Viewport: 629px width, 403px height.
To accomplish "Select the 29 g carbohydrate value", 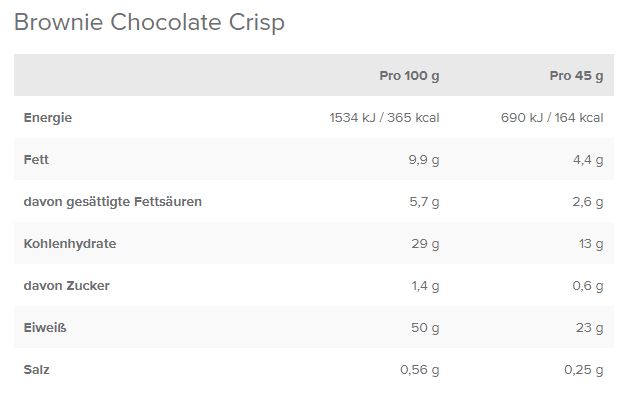I will [425, 243].
